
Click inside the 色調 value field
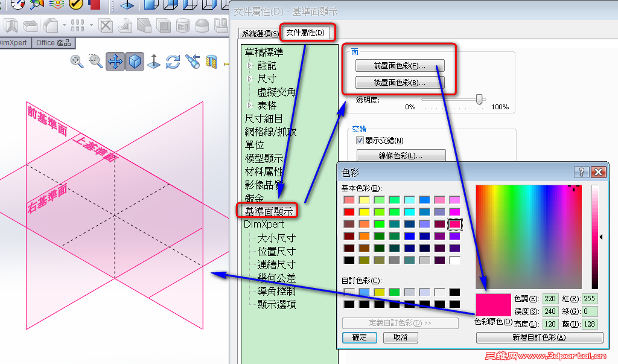point(550,298)
